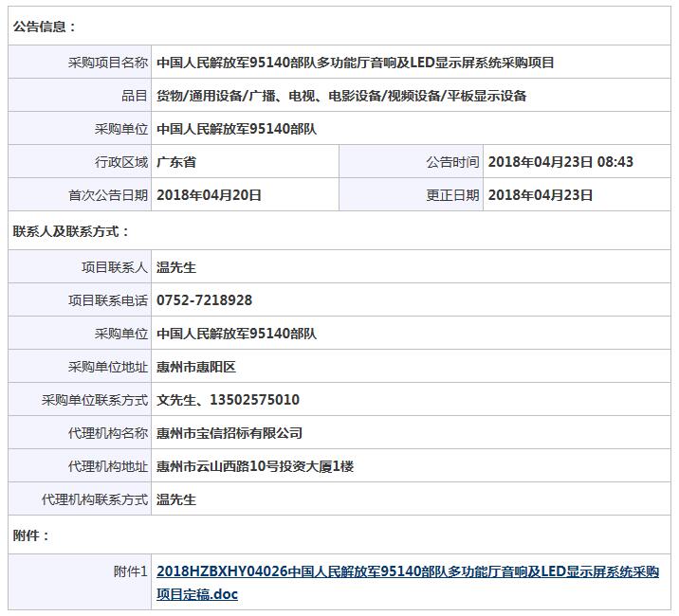The image size is (679, 616).
Task: Click the project contact phone 0752-7218928
Action: pos(204,300)
